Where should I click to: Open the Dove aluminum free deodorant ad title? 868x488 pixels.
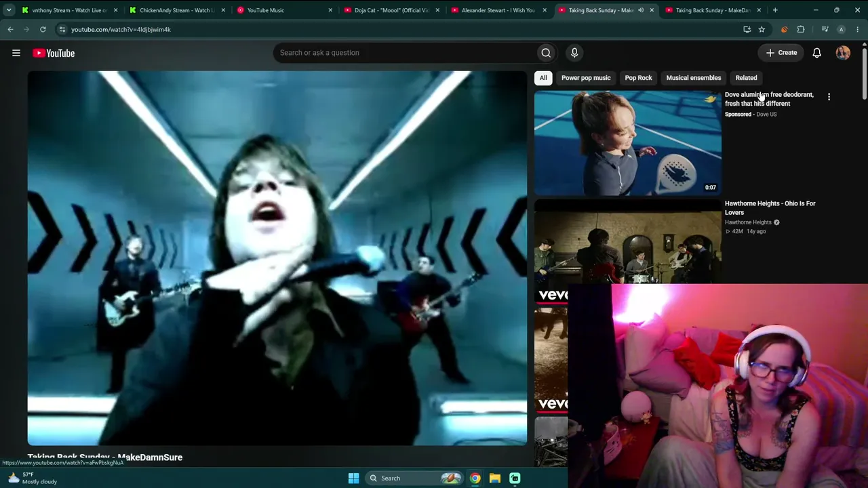(769, 99)
